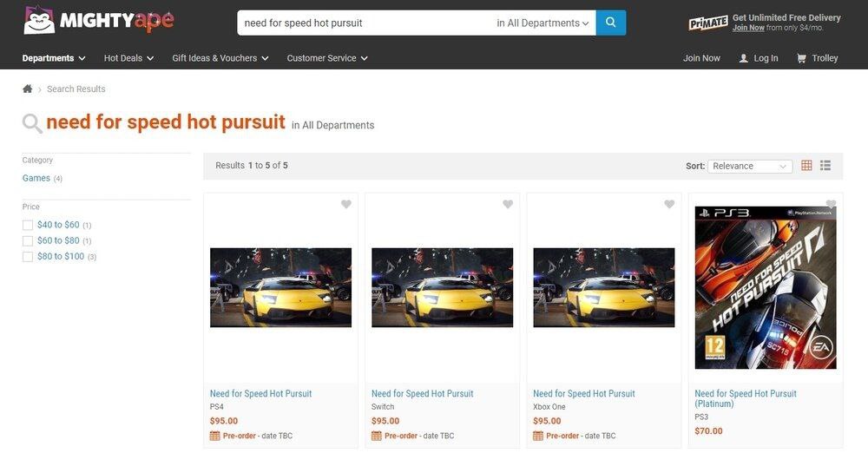Tick the $40 to $60 price filter

tap(28, 225)
